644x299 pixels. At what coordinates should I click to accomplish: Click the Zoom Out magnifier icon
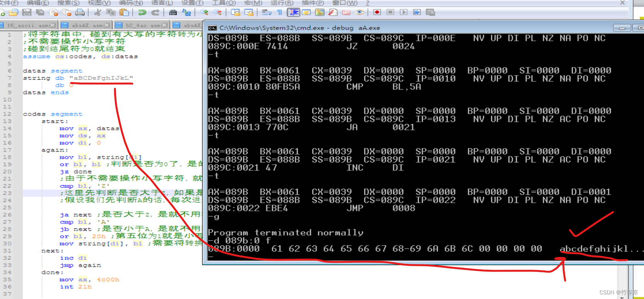point(218,13)
